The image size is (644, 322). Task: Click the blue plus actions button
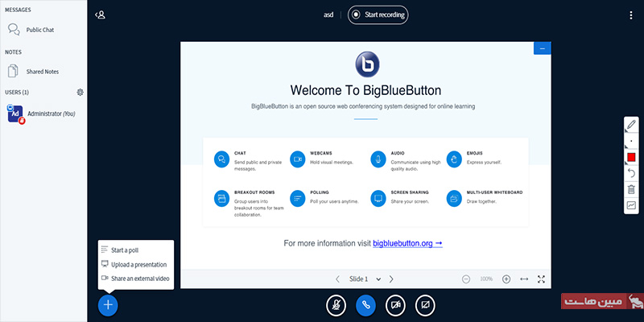[108, 305]
